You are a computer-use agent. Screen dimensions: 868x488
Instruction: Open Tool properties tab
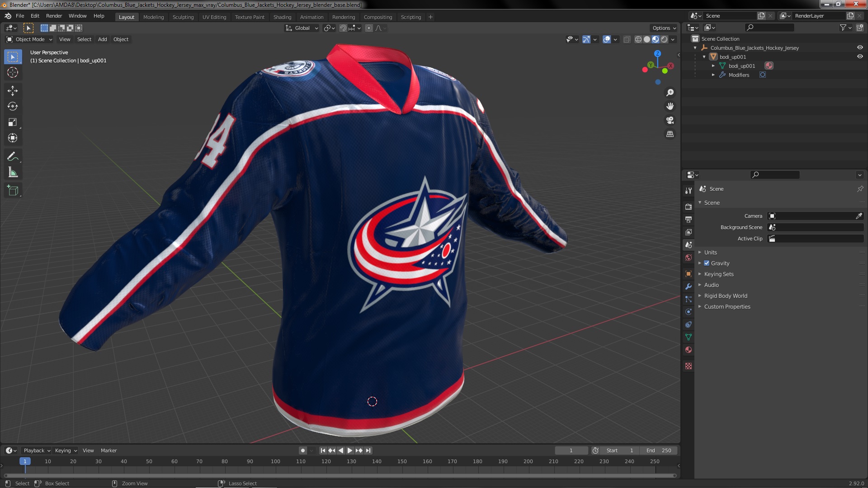coord(689,191)
